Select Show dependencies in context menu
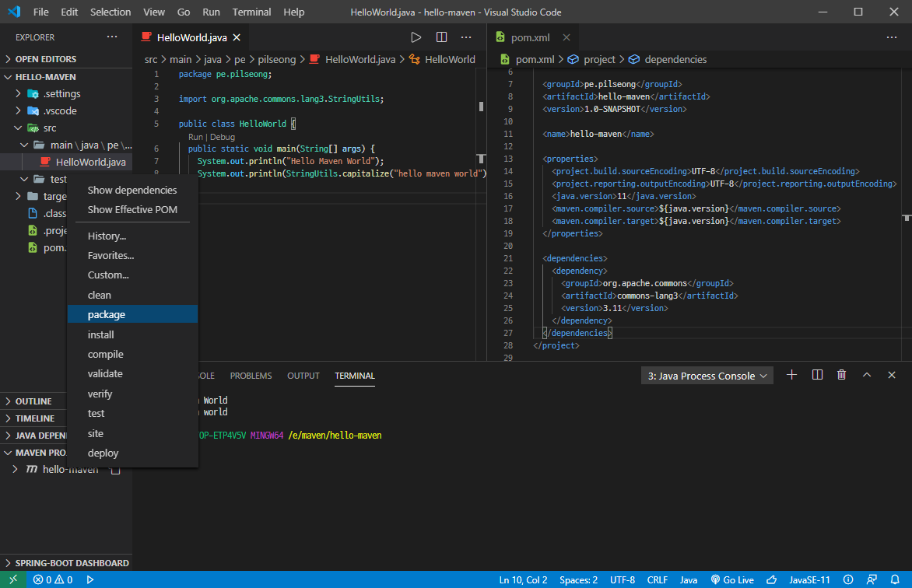The width and height of the screenshot is (912, 588). (132, 191)
